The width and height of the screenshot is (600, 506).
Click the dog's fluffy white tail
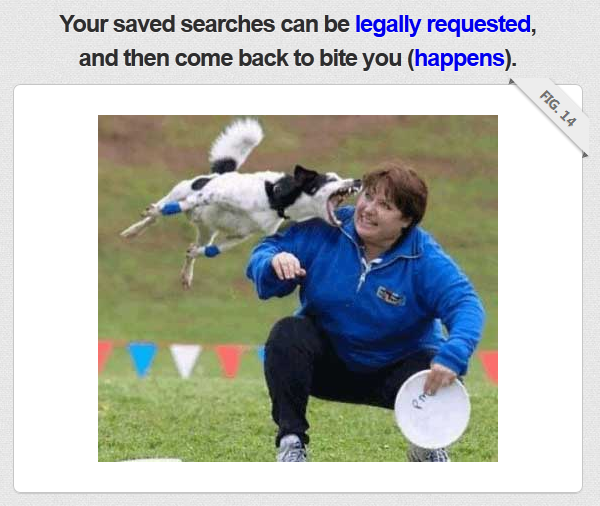click(x=237, y=144)
